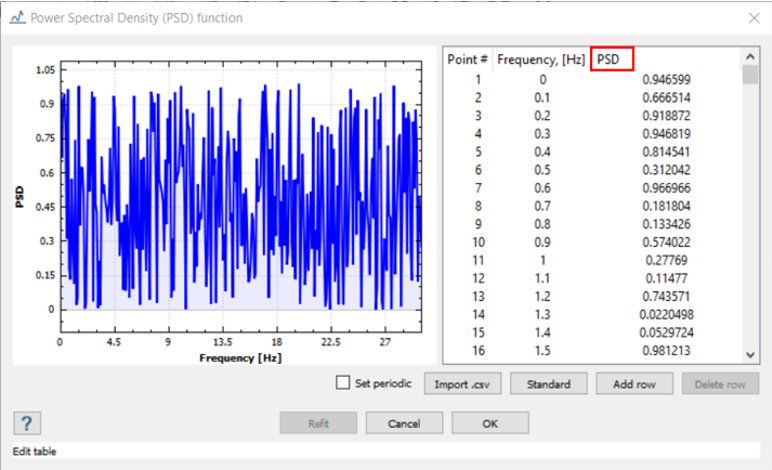Click the Import .csv button

(464, 384)
